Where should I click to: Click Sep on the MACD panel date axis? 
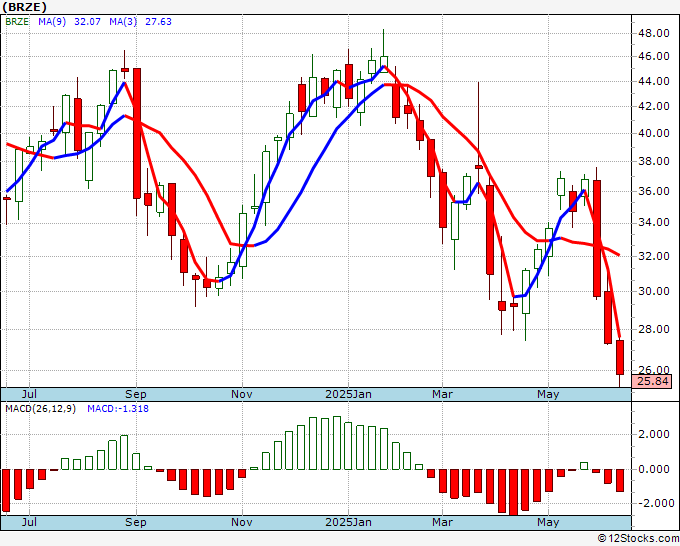[136, 522]
